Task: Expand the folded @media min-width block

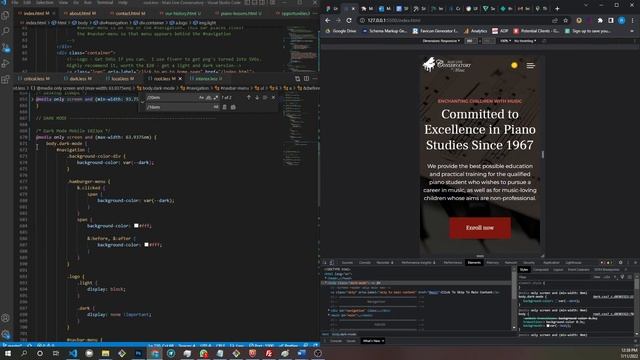Action: tap(32, 99)
